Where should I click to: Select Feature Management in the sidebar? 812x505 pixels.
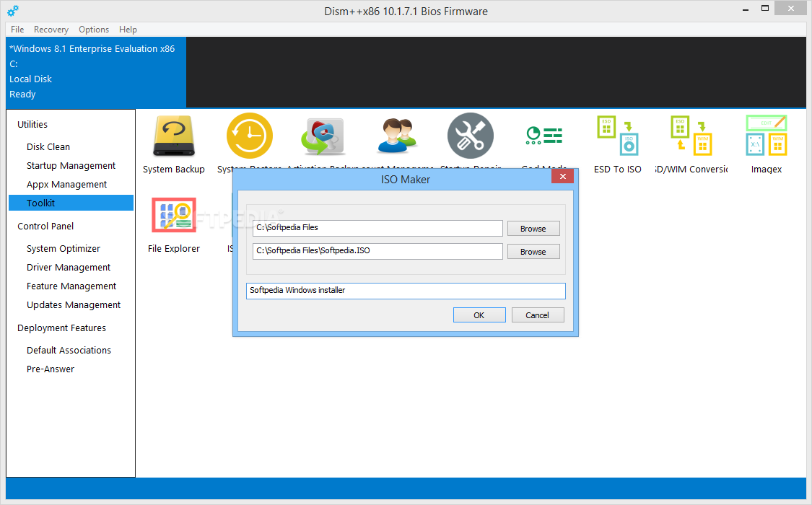(x=71, y=286)
